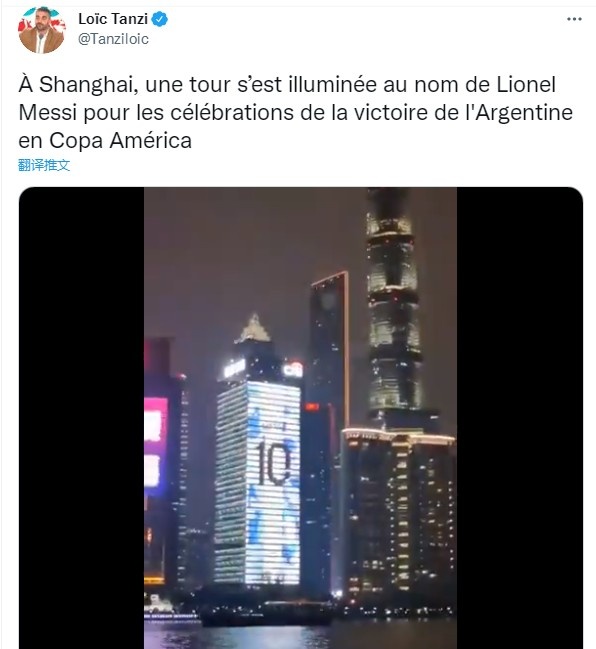Image resolution: width=596 pixels, height=649 pixels.
Task: Click the Loïc Tanzi display name
Action: pos(113,19)
